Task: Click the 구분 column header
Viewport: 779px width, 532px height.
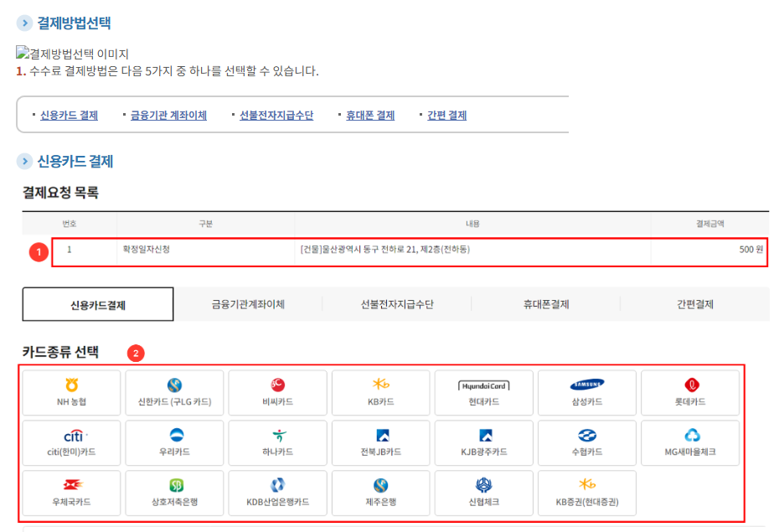Action: 206,224
